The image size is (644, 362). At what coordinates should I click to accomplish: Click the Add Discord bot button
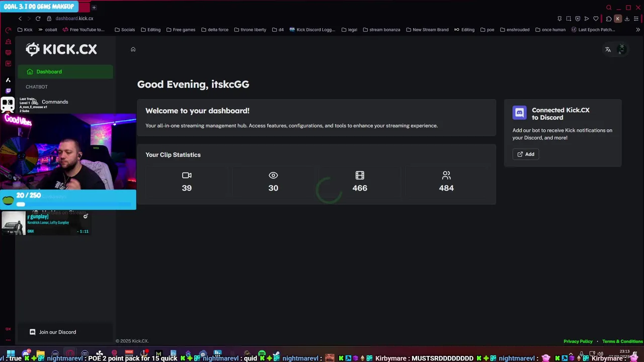526,154
